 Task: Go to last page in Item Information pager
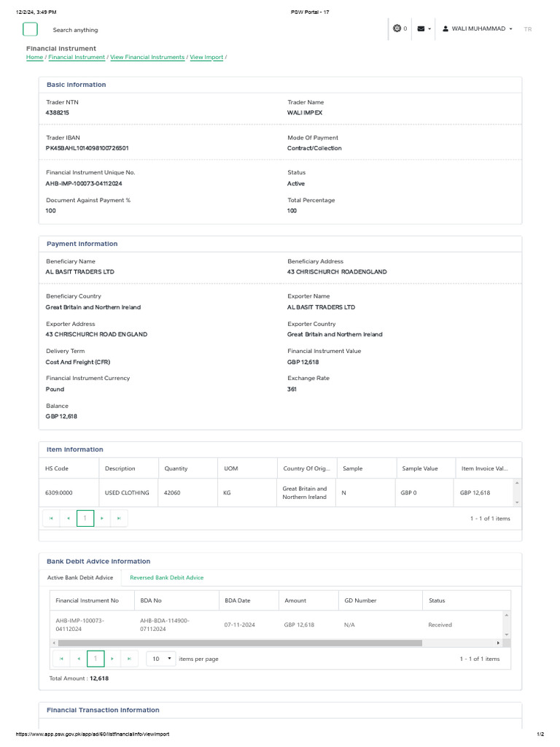tap(119, 518)
